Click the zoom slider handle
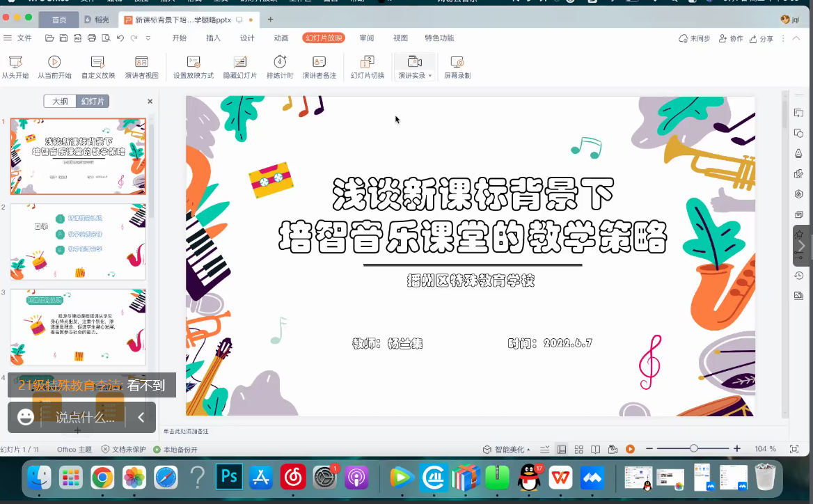This screenshot has height=504, width=813. tap(693, 449)
